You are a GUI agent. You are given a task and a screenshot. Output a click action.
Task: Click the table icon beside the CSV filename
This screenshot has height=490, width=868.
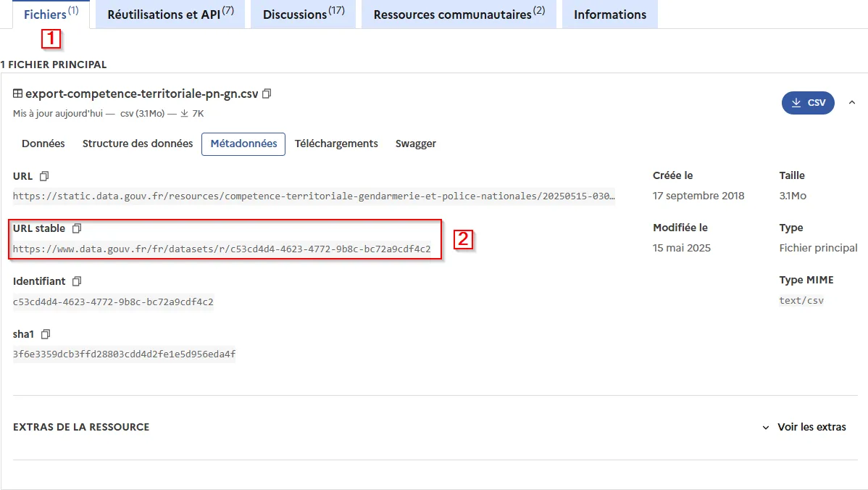click(x=17, y=94)
